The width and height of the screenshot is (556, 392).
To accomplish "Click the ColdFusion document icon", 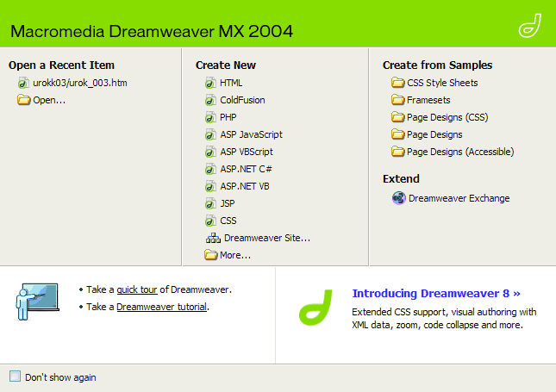I will pyautogui.click(x=210, y=100).
